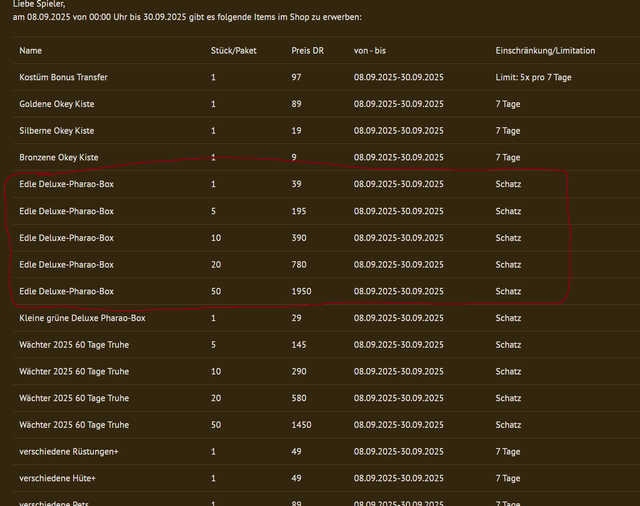
Task: Click the price 39 cell
Action: click(x=296, y=184)
